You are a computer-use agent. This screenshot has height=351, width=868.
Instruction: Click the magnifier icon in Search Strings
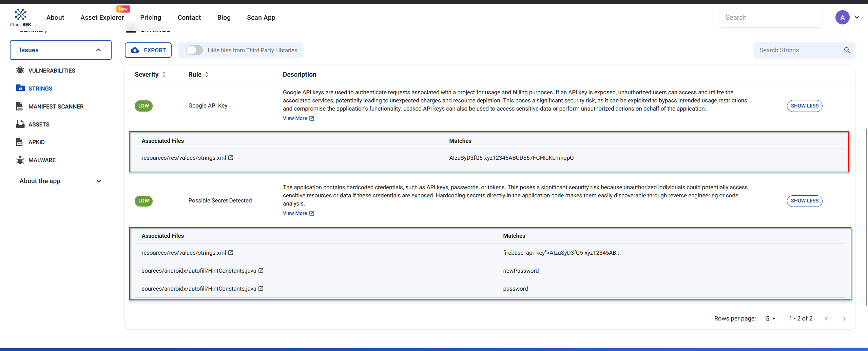[847, 50]
